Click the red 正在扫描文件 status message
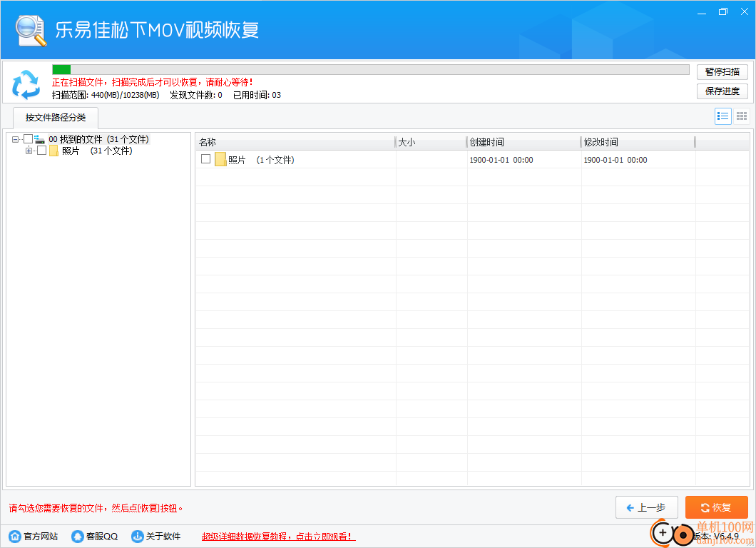756x548 pixels. click(x=153, y=83)
